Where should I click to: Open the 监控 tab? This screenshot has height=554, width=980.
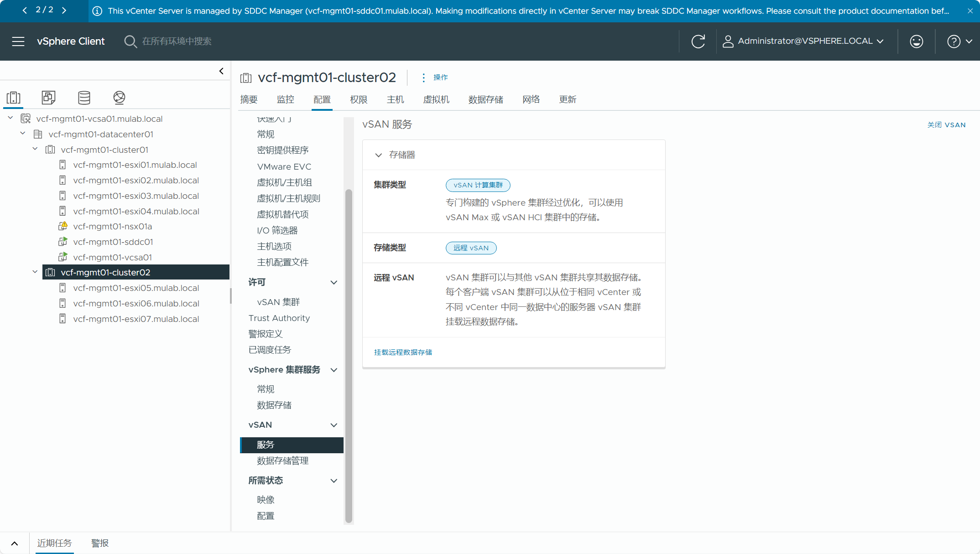[286, 100]
